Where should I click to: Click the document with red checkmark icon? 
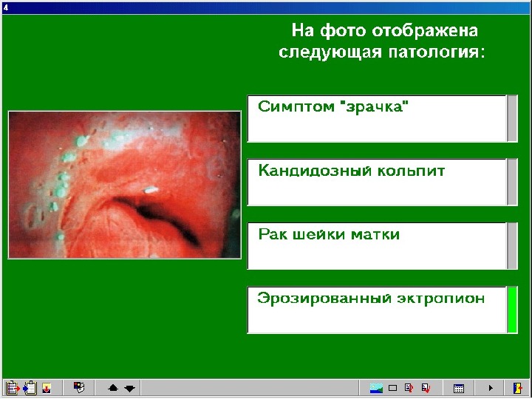click(426, 388)
